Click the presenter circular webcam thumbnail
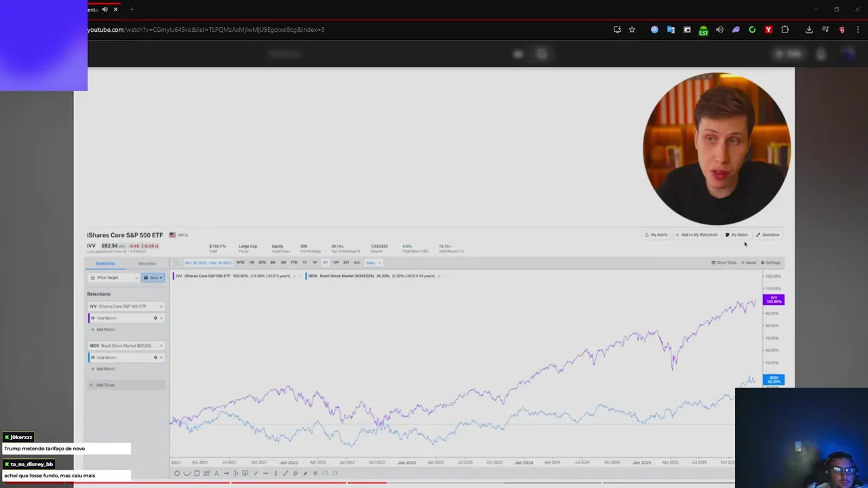The width and height of the screenshot is (868, 488). 716,149
